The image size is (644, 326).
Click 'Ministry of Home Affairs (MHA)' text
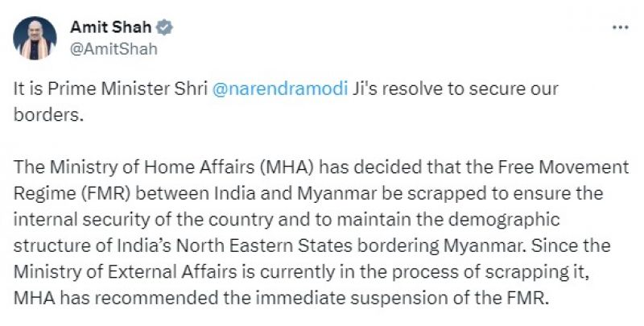coord(155,168)
